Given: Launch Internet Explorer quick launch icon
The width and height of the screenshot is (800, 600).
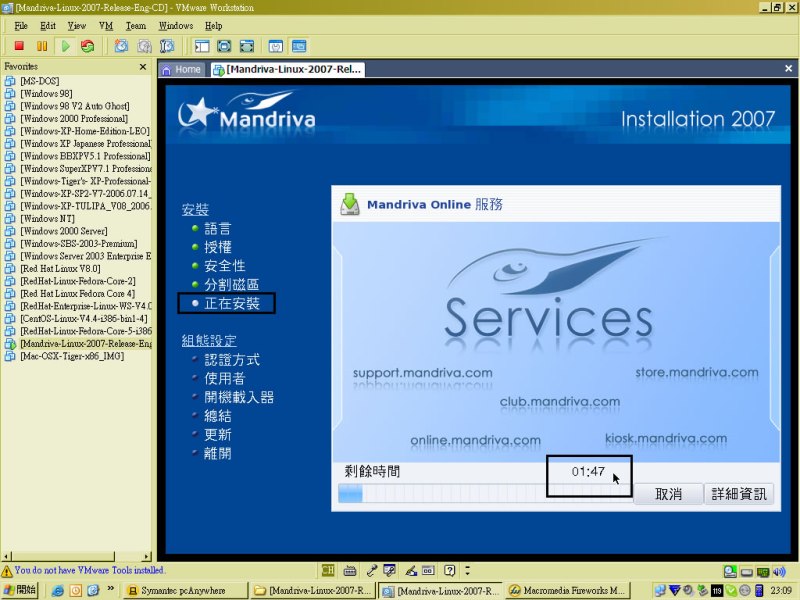Looking at the screenshot, I should tap(58, 591).
